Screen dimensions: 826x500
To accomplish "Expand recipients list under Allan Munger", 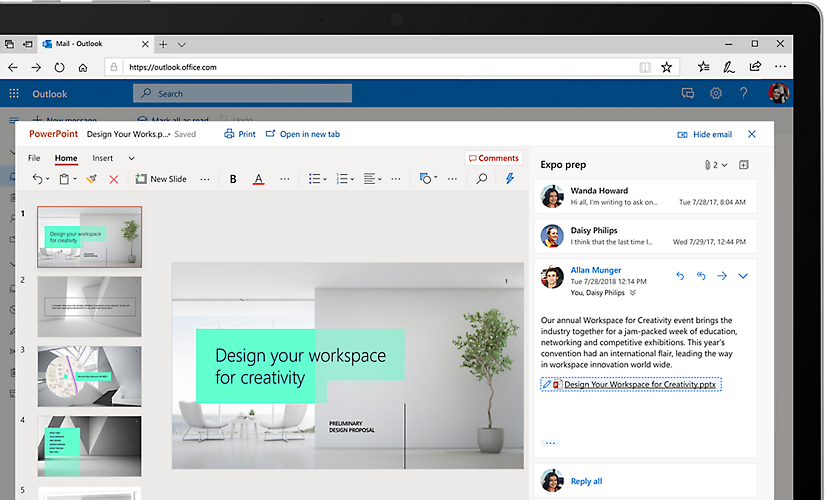I will [632, 293].
